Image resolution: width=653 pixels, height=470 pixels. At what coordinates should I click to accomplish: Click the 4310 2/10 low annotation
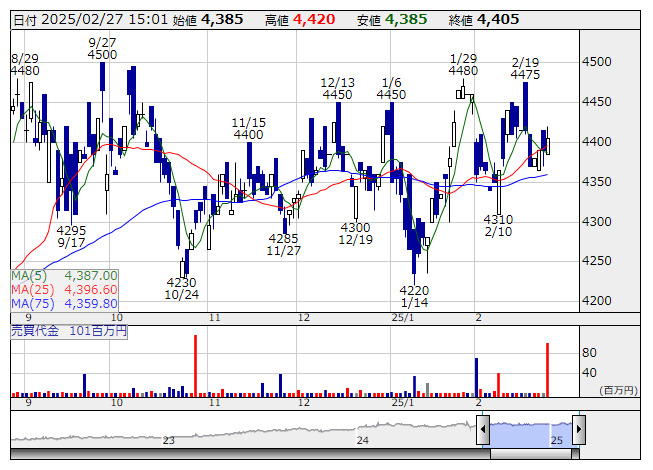coord(498,226)
